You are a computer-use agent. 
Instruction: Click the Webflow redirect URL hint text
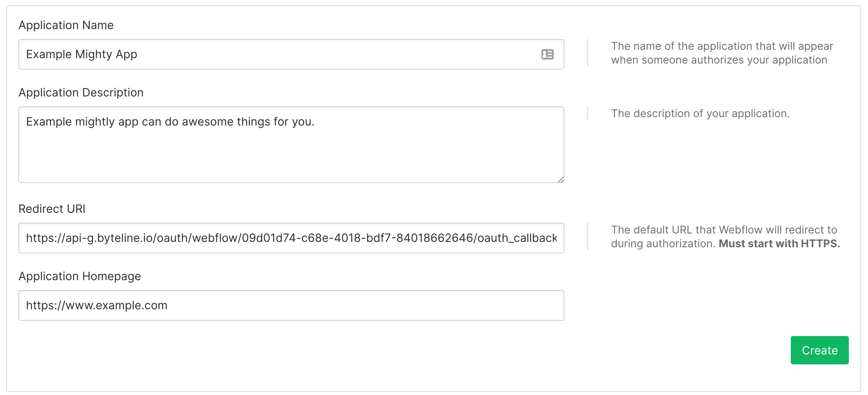pyautogui.click(x=723, y=230)
